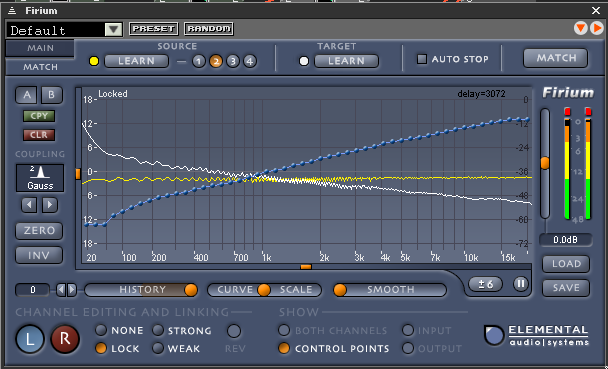Click the CURVE SCALE slider knob
This screenshot has height=369, width=608.
(264, 290)
